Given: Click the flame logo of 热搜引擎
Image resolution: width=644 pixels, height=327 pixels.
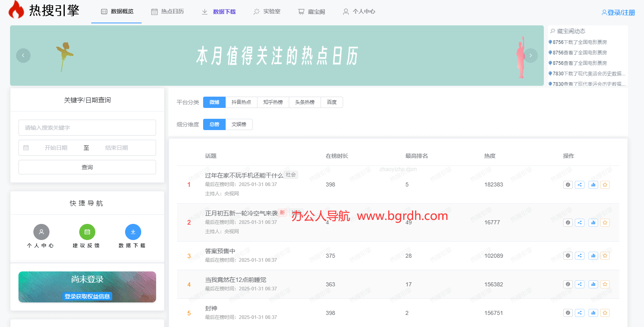Looking at the screenshot, I should 16,10.
